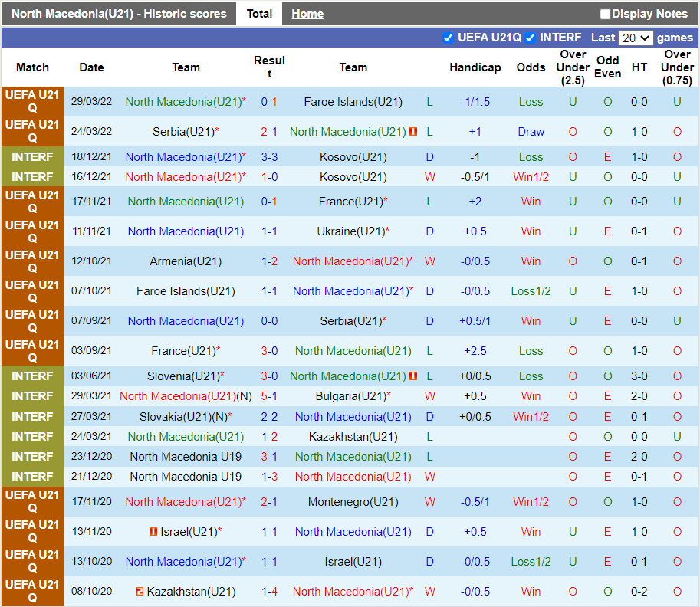Viewport: 700px width, 607px height.
Task: Click the HT column header
Action: click(639, 67)
